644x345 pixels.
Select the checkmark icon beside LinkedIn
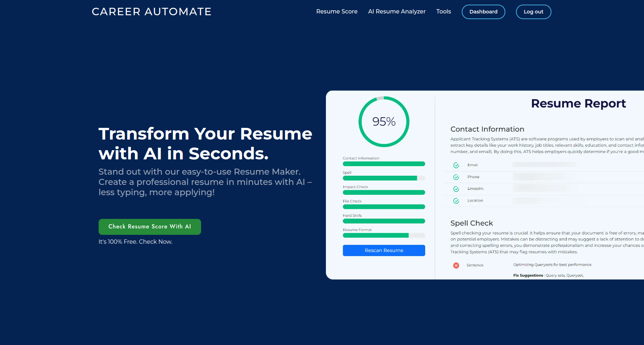tap(456, 188)
